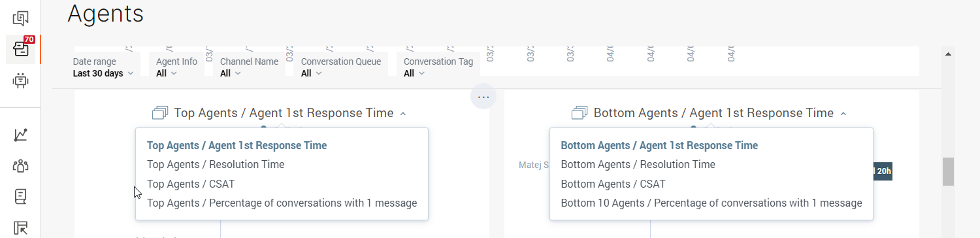Image resolution: width=980 pixels, height=238 pixels.
Task: Click stacked cards icon beside Bottom Agents title
Action: [x=580, y=113]
